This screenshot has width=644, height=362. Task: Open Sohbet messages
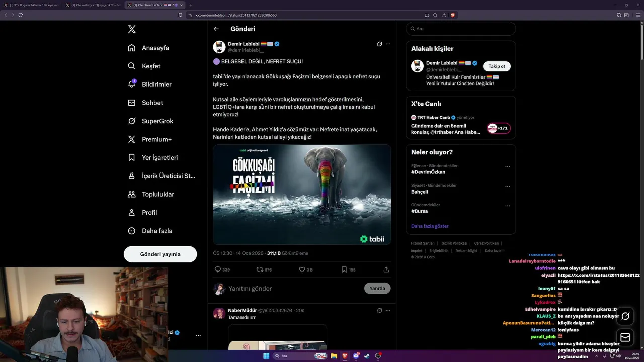145,103
